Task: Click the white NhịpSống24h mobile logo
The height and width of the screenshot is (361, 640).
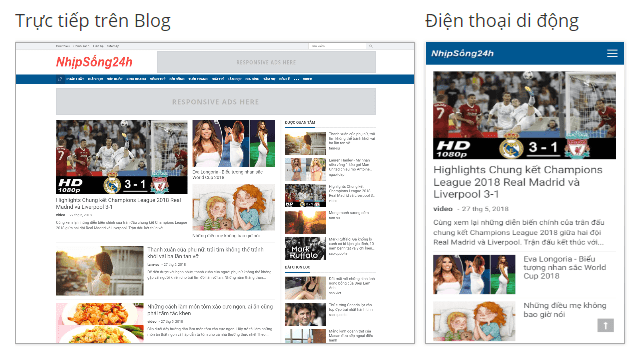Action: coord(462,53)
